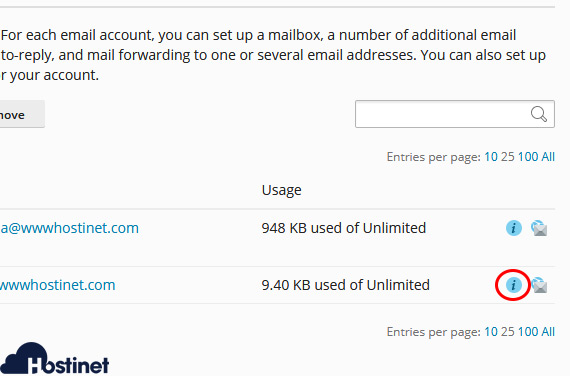The width and height of the screenshot is (570, 376).
Task: Open the second row wwwhostinet.com email link
Action: click(x=57, y=285)
